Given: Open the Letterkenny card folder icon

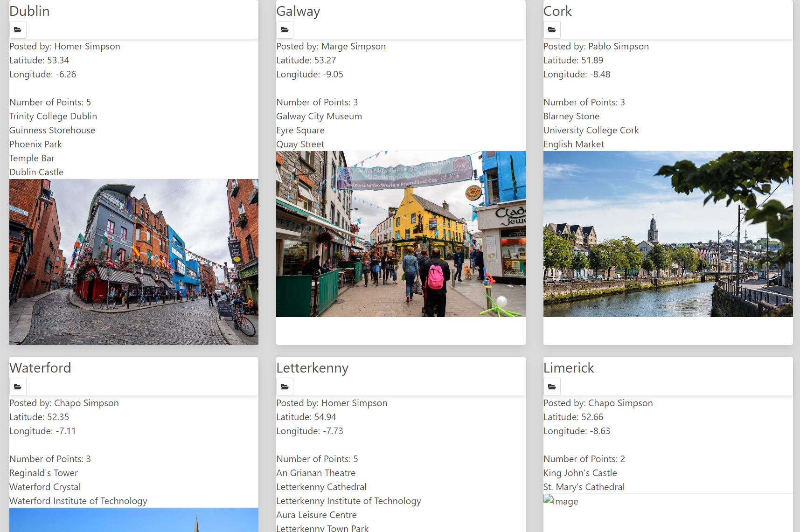Looking at the screenshot, I should click(285, 387).
